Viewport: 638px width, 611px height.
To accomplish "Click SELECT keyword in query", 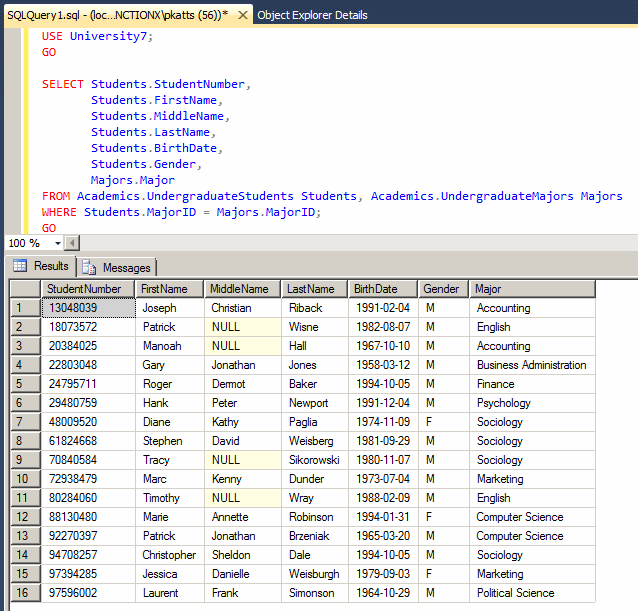I will (62, 84).
